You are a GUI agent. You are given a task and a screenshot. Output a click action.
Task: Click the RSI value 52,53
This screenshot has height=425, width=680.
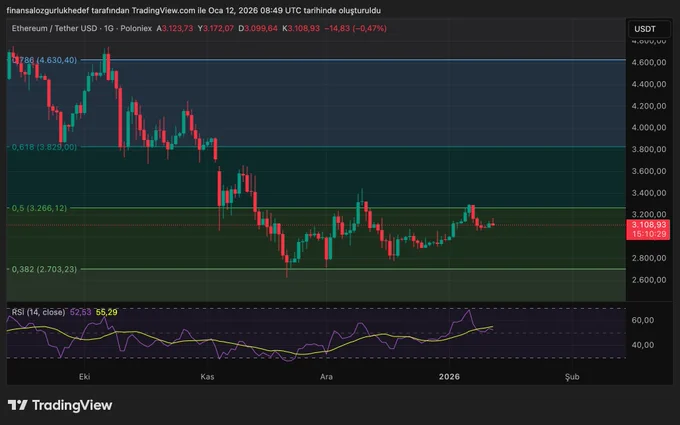(81, 312)
